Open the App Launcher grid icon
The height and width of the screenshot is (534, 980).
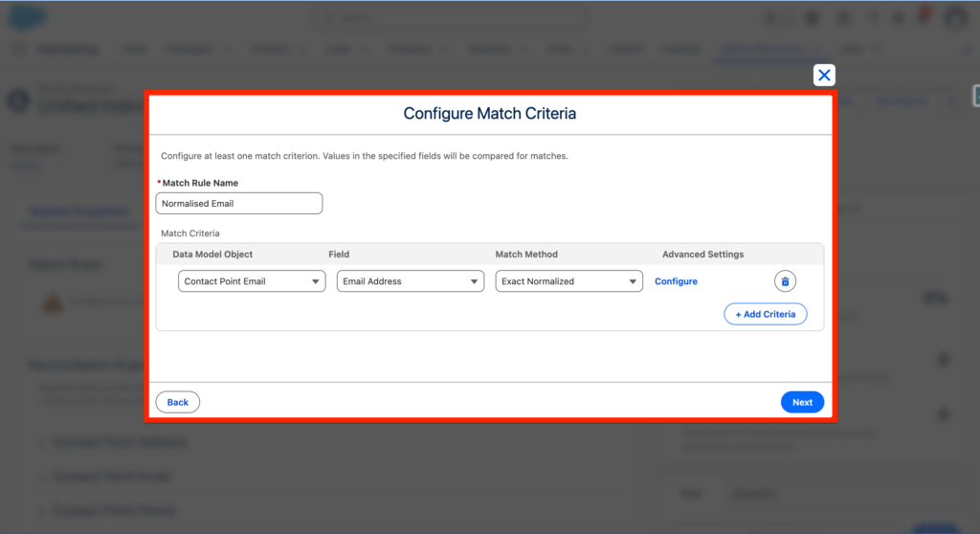coord(19,50)
